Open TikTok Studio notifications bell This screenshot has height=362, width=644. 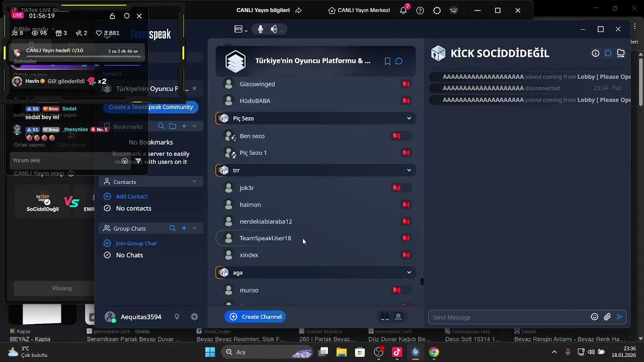(404, 11)
